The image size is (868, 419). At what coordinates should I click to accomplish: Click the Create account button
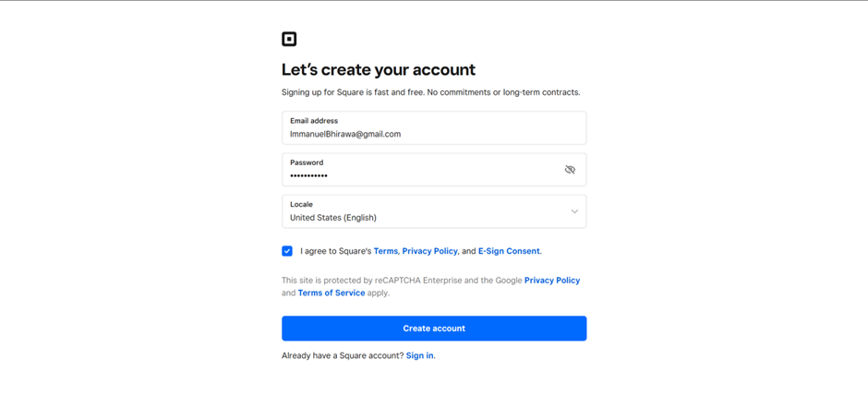click(x=434, y=329)
